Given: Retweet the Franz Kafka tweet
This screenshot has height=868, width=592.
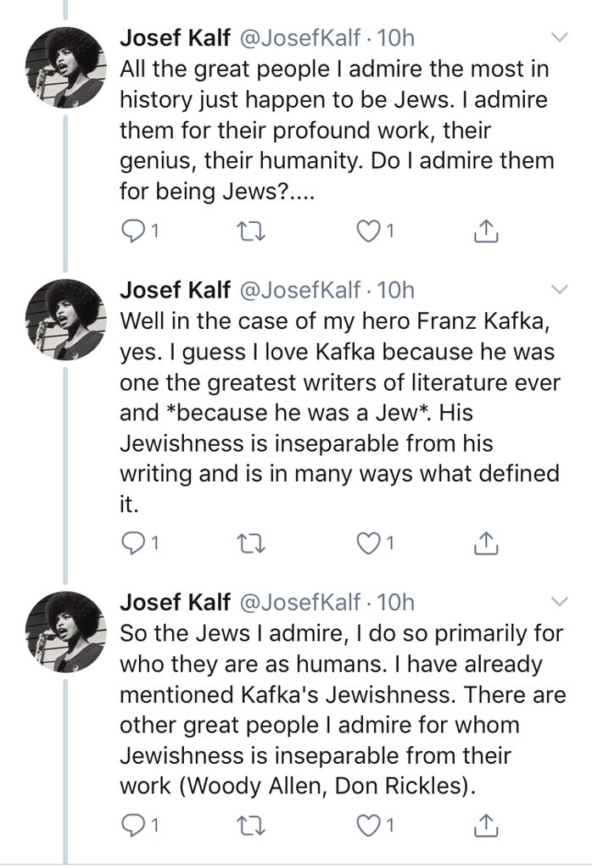Looking at the screenshot, I should [x=251, y=544].
